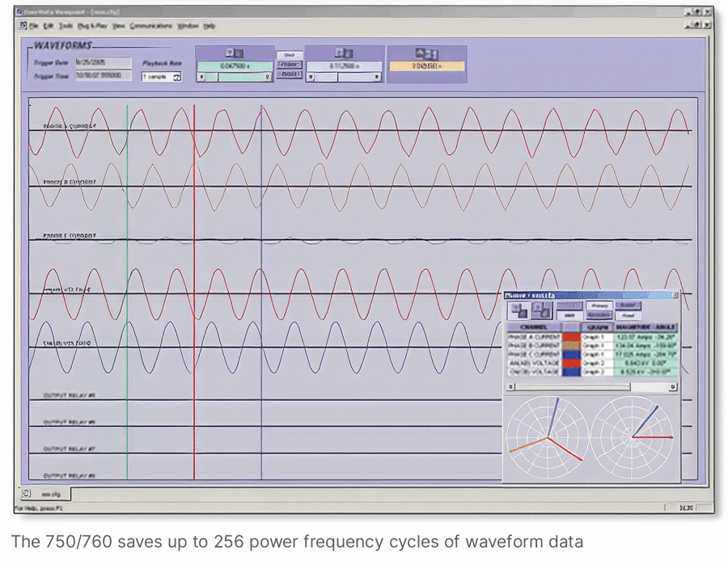
Task: Click the Primary button in phasor panel
Action: coord(599,306)
